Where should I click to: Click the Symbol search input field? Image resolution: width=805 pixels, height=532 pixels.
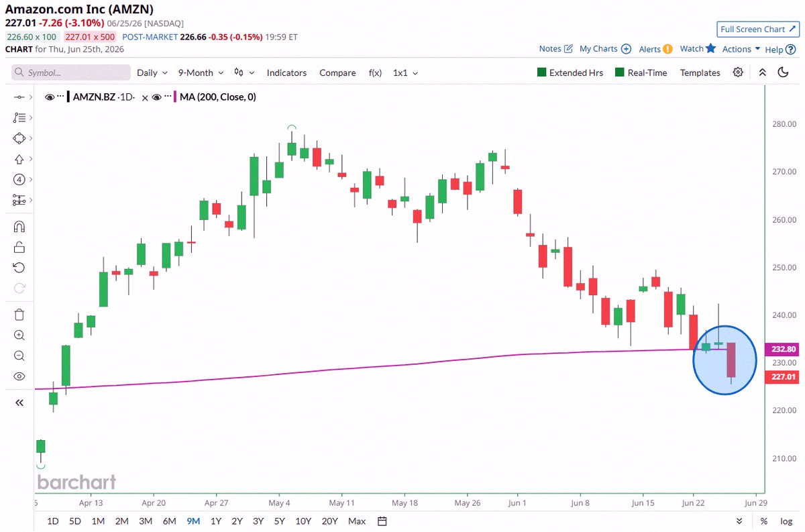71,72
